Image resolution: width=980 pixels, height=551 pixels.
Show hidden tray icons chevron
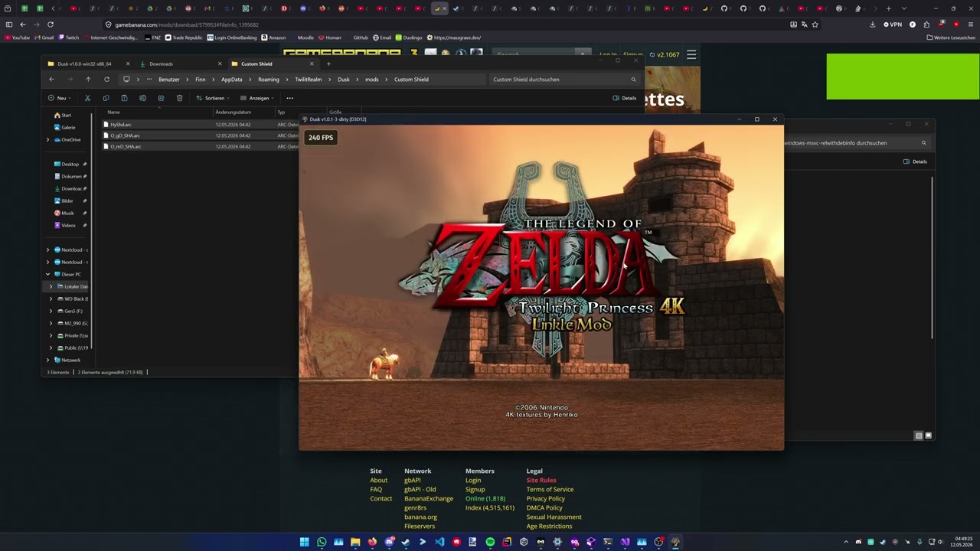pos(846,542)
